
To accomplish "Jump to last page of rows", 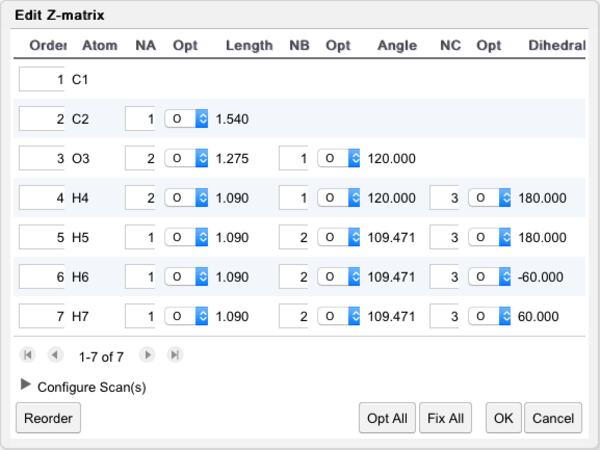I will click(x=175, y=355).
